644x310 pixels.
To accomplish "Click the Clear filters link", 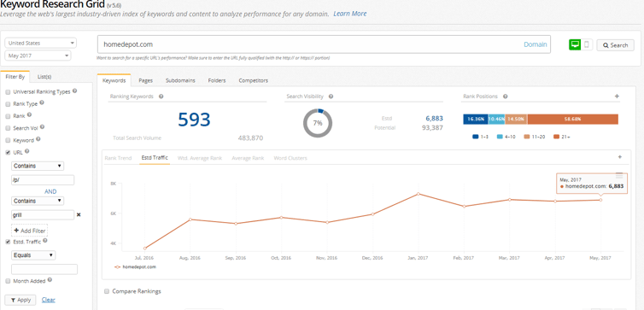I will tap(49, 300).
